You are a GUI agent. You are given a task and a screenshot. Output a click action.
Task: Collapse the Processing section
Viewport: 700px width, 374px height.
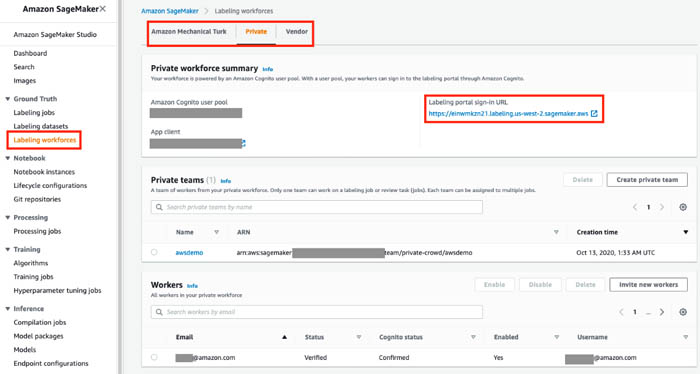[x=8, y=218]
